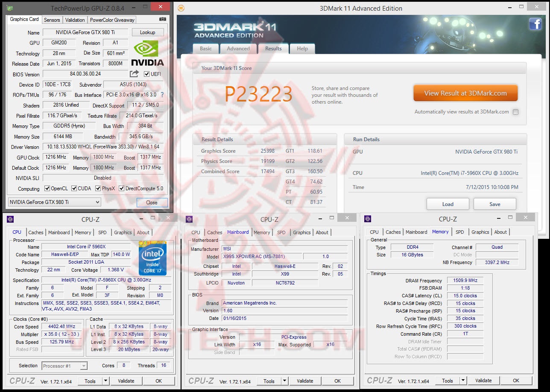
Task: Toggle the DirectCompute 5.0 checkbox
Action: [x=122, y=189]
